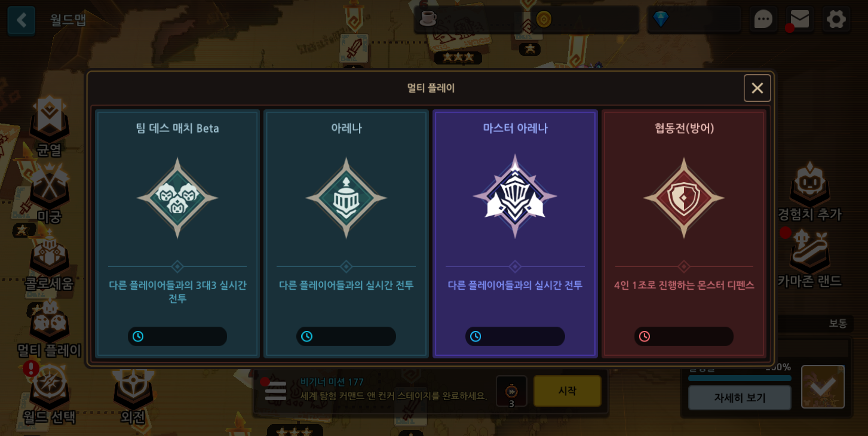Open the 마스터 아레나 knight emblem

click(x=515, y=196)
